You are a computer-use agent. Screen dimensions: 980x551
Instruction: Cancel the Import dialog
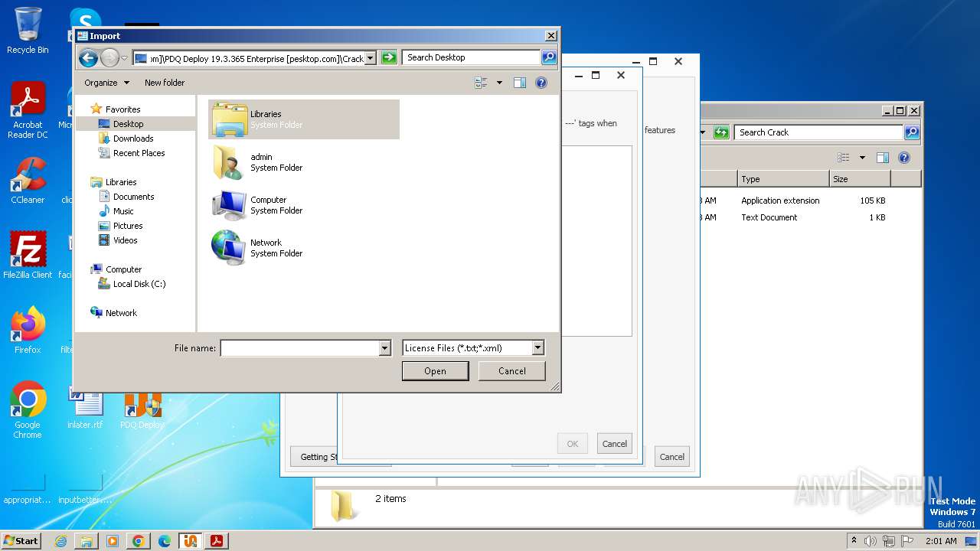click(x=511, y=371)
